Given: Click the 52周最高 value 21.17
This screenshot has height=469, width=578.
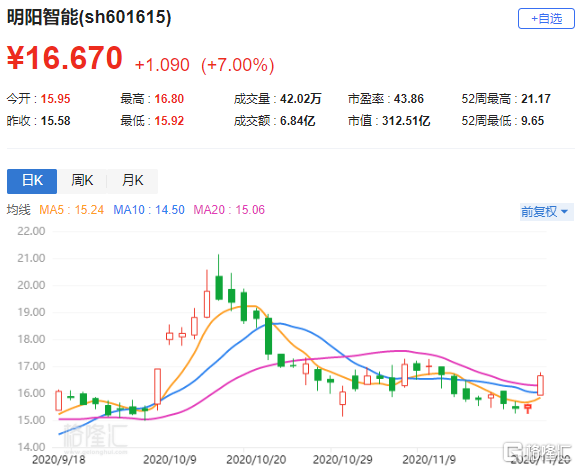Looking at the screenshot, I should (536, 99).
